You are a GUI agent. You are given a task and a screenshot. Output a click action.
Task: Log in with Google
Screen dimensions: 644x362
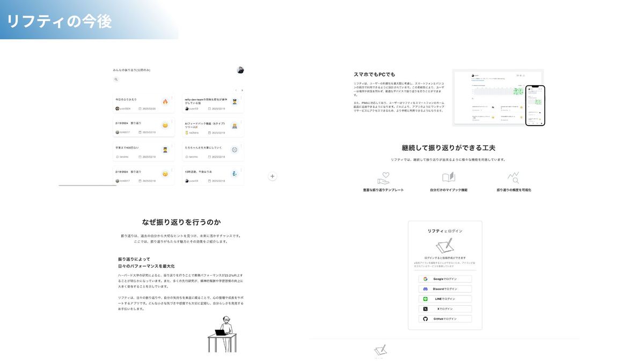point(445,279)
